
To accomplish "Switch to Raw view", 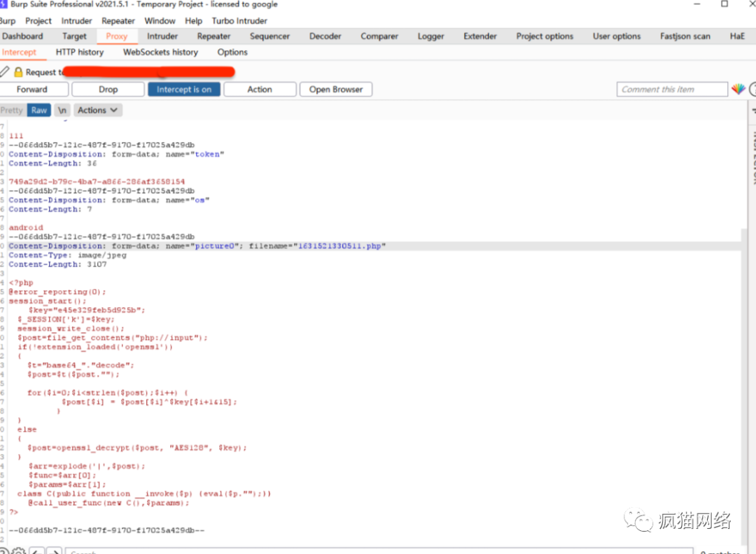I will [39, 111].
